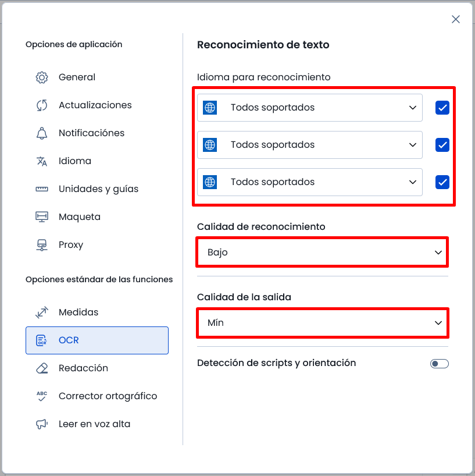Click the General gear icon
Image resolution: width=475 pixels, height=476 pixels.
pos(42,77)
